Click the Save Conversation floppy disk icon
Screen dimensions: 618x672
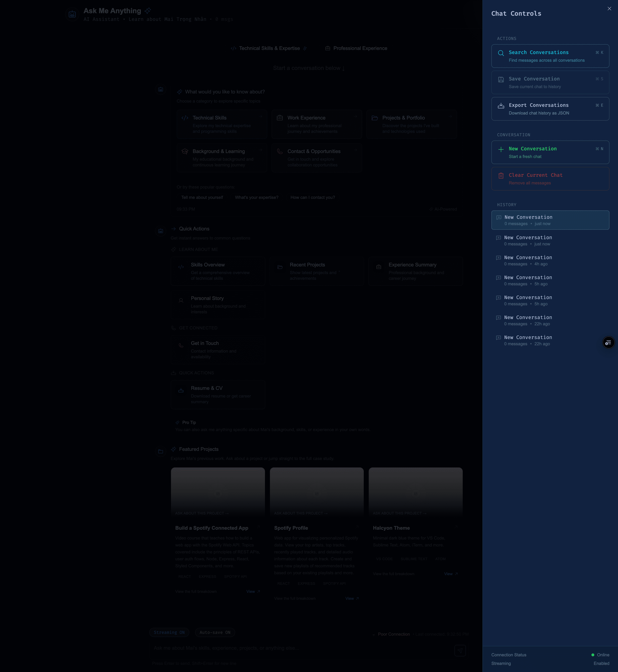[x=501, y=79]
